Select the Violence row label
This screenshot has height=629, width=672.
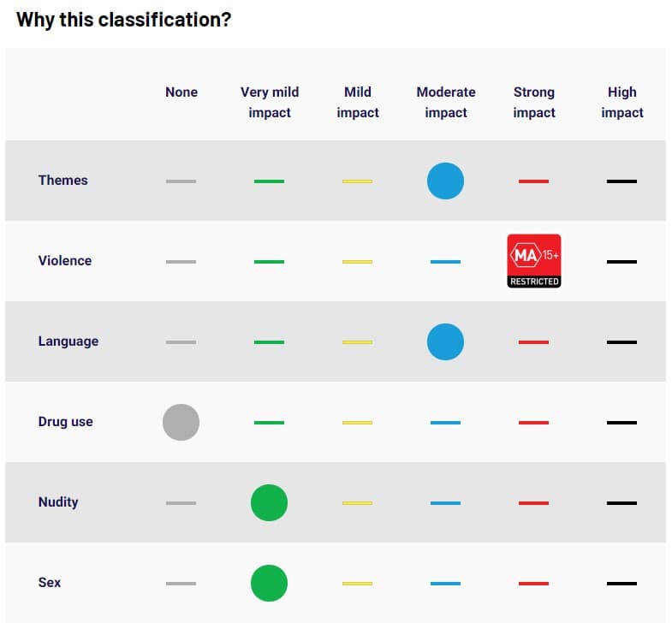click(x=65, y=261)
